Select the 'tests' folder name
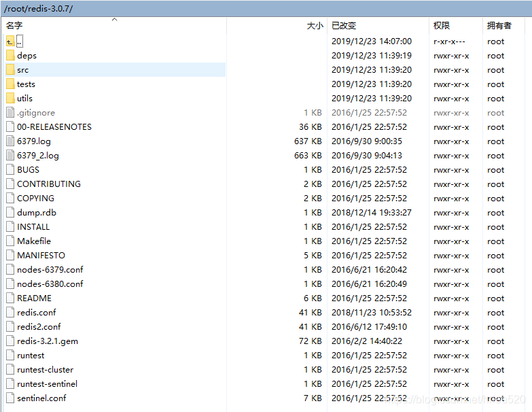Image resolution: width=532 pixels, height=412 pixels. [x=26, y=84]
